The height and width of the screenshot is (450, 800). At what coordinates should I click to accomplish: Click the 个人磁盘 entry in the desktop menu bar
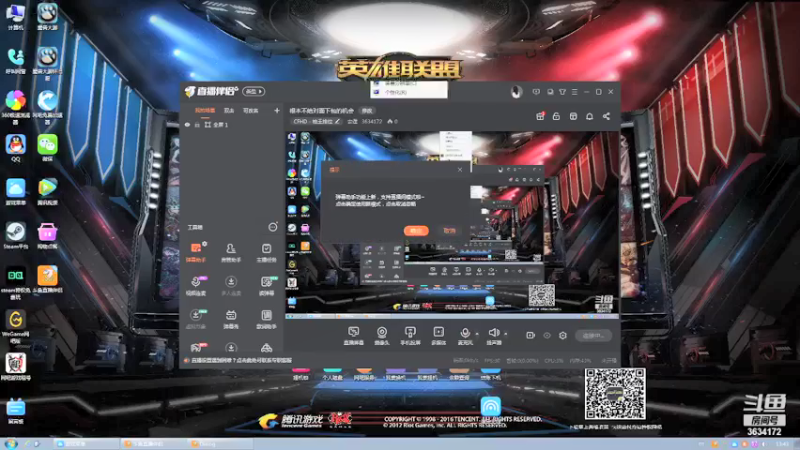333,374
